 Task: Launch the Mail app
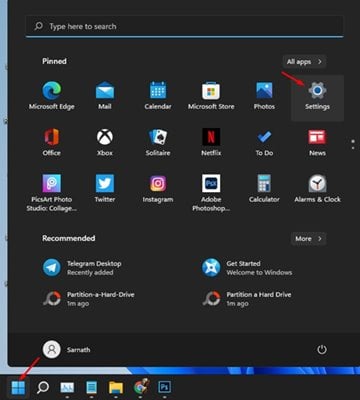105,96
